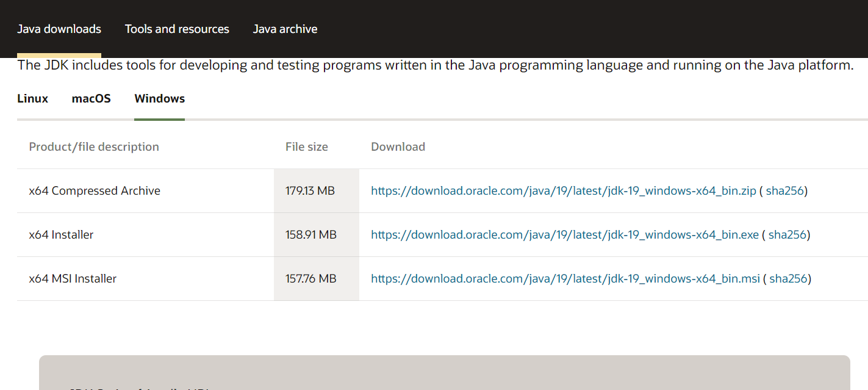The height and width of the screenshot is (390, 868).
Task: Click the 'x64 Compressed Archive' description cell
Action: pyautogui.click(x=145, y=190)
